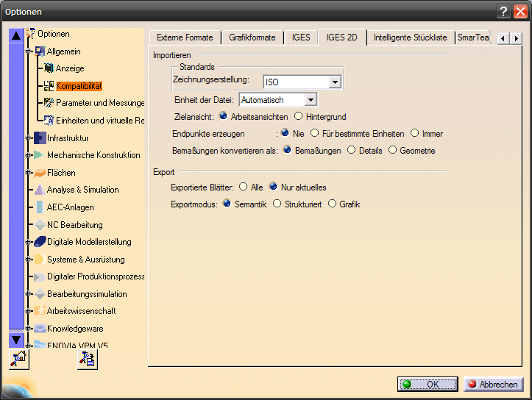The height and width of the screenshot is (400, 532).
Task: Click the Flächen category icon
Action: tap(40, 173)
